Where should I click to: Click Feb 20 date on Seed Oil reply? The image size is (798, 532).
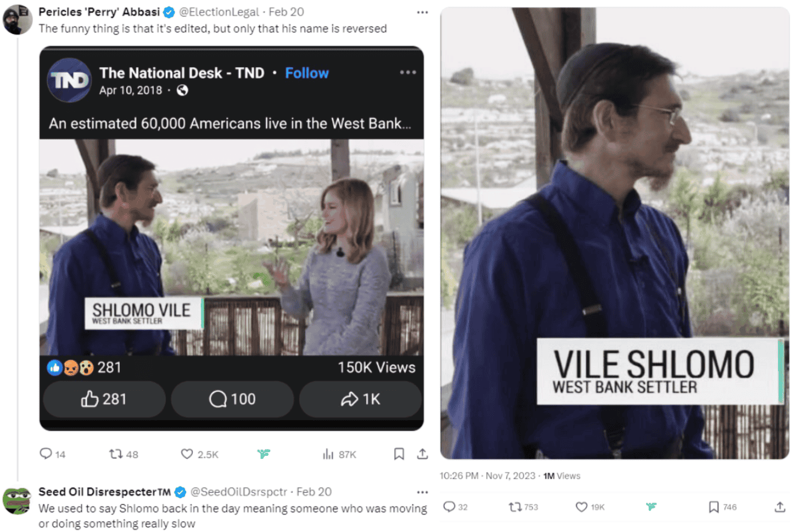point(314,491)
